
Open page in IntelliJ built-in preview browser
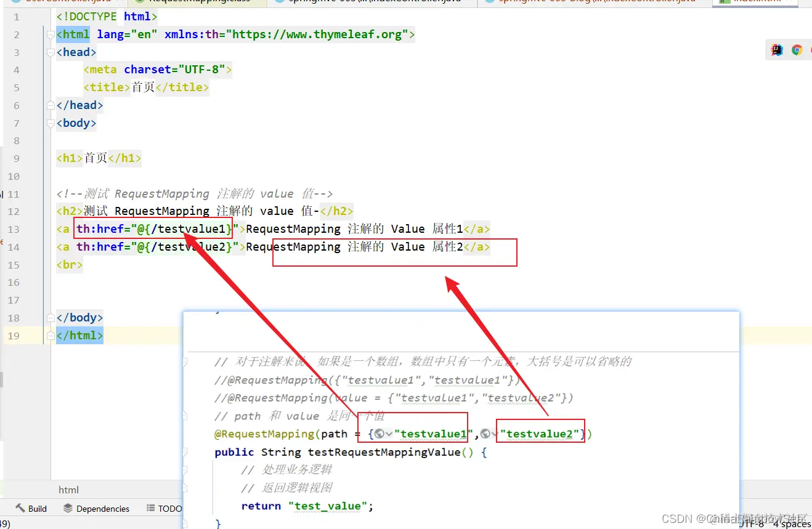pos(777,50)
